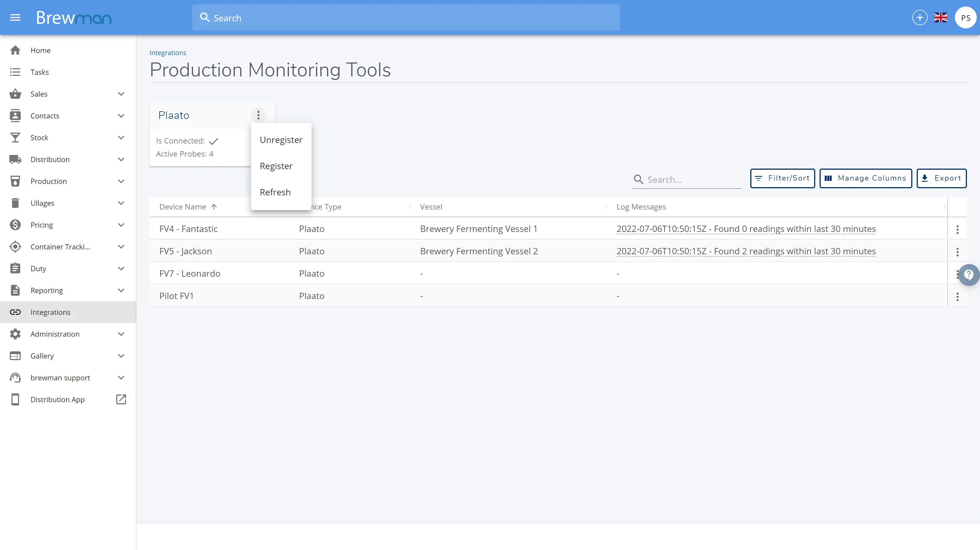Choose Refresh from the Plaato menu
The height and width of the screenshot is (550, 980).
(x=281, y=192)
